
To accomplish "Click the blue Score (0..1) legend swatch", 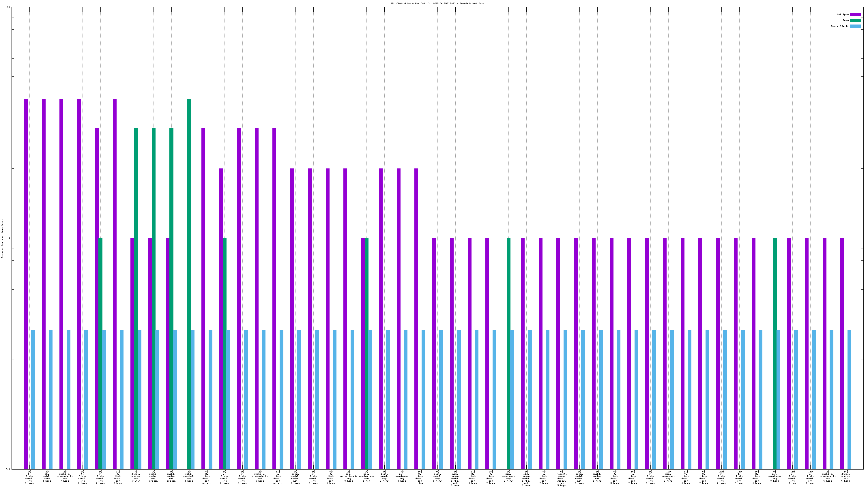I will [855, 26].
